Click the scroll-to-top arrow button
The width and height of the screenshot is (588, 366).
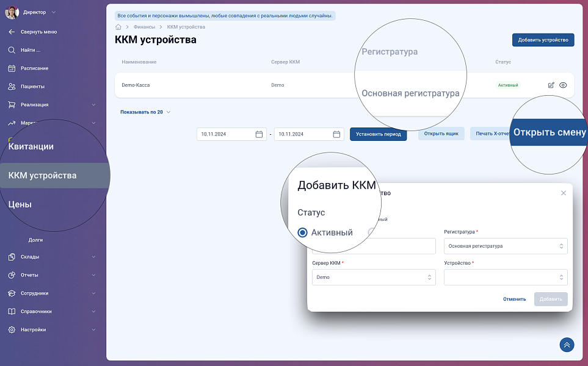567,345
